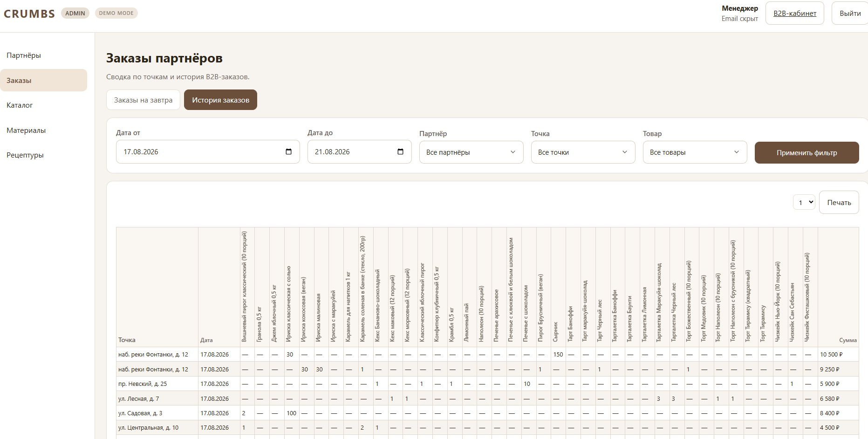Open calendar picker in Дата до field
The height and width of the screenshot is (439, 868).
[400, 152]
